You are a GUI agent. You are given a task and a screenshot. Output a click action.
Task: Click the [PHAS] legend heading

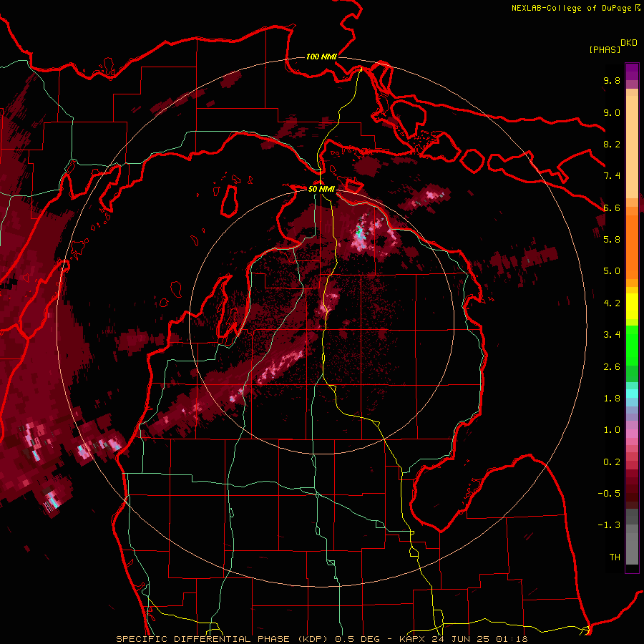tap(605, 49)
